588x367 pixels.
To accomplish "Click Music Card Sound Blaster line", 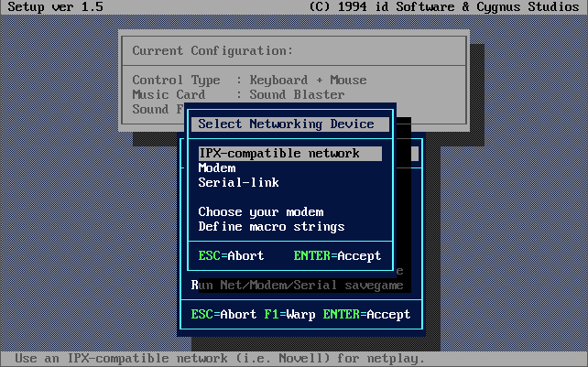I will (x=238, y=95).
